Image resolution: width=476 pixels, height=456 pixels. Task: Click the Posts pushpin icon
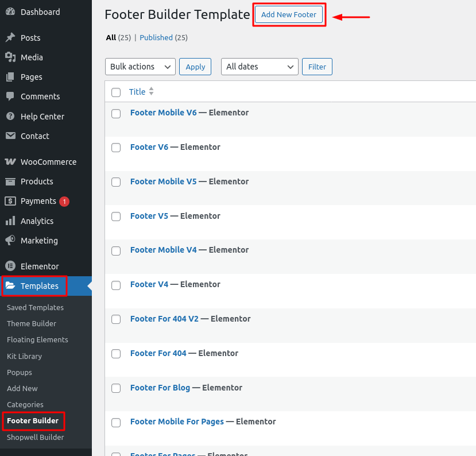[x=10, y=38]
